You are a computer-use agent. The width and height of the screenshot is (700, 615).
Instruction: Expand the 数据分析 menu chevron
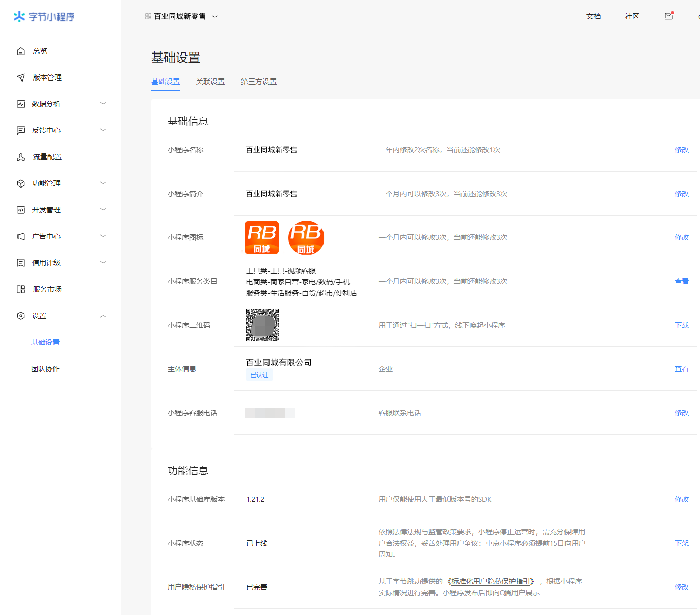coord(103,104)
